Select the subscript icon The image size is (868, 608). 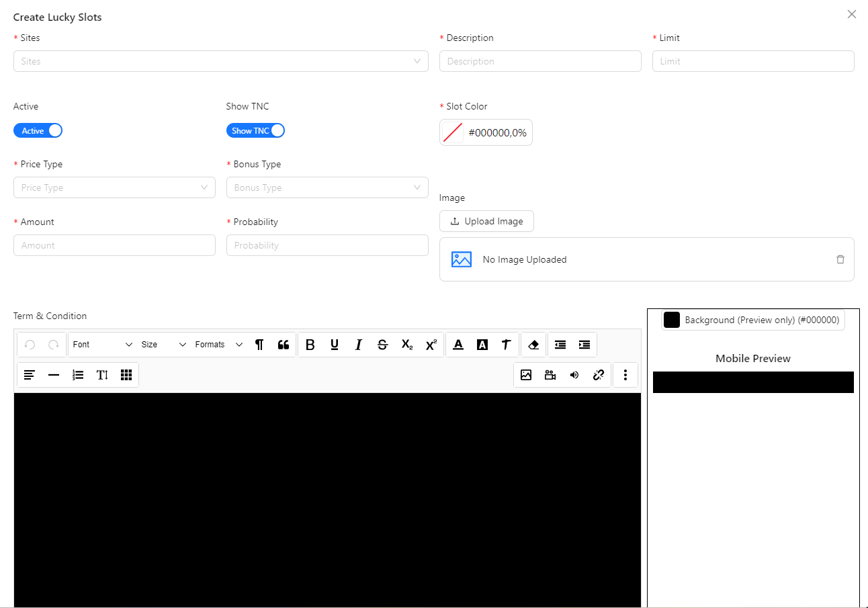point(406,345)
